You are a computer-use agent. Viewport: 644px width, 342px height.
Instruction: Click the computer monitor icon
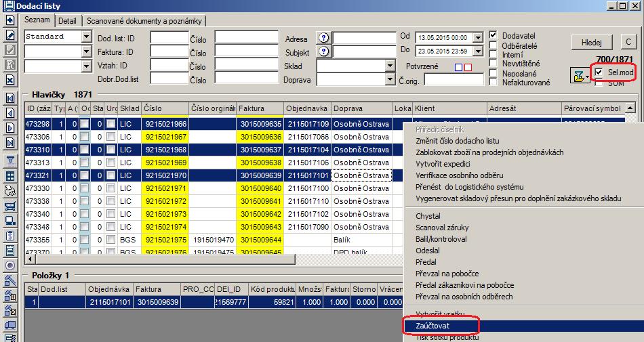(x=10, y=221)
